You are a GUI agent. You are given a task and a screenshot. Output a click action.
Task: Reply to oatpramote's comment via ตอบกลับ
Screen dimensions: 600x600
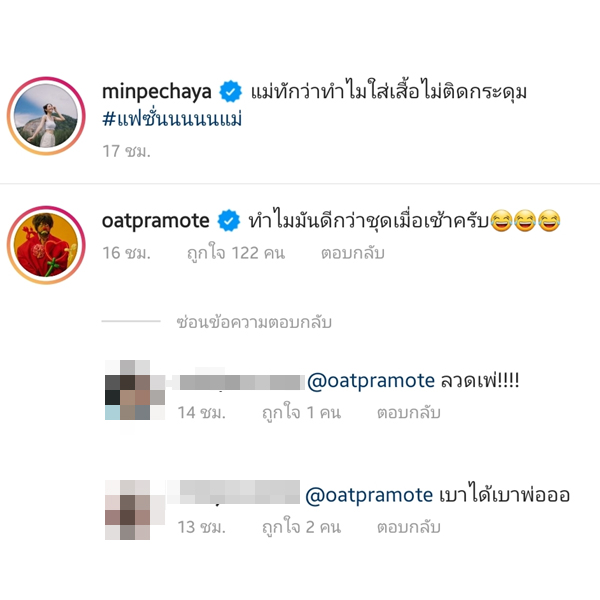pos(352,253)
